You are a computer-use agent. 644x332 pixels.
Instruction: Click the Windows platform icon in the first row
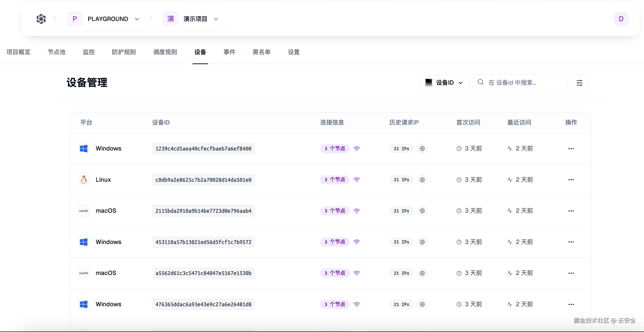point(83,149)
